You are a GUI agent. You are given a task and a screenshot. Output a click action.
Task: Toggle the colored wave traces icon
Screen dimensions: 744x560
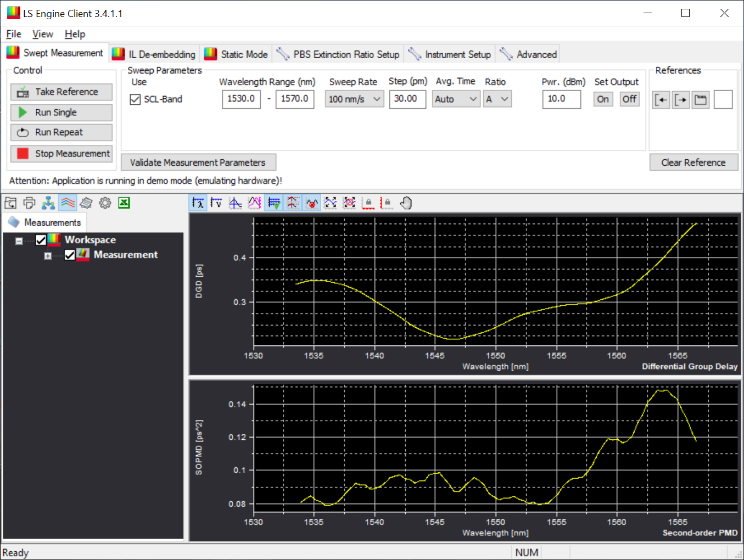click(x=68, y=203)
